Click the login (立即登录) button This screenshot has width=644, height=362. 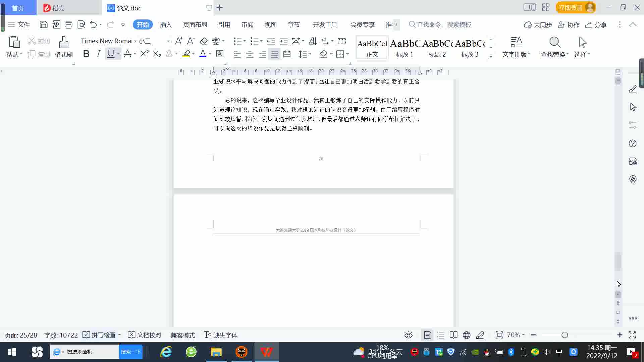coord(576,7)
